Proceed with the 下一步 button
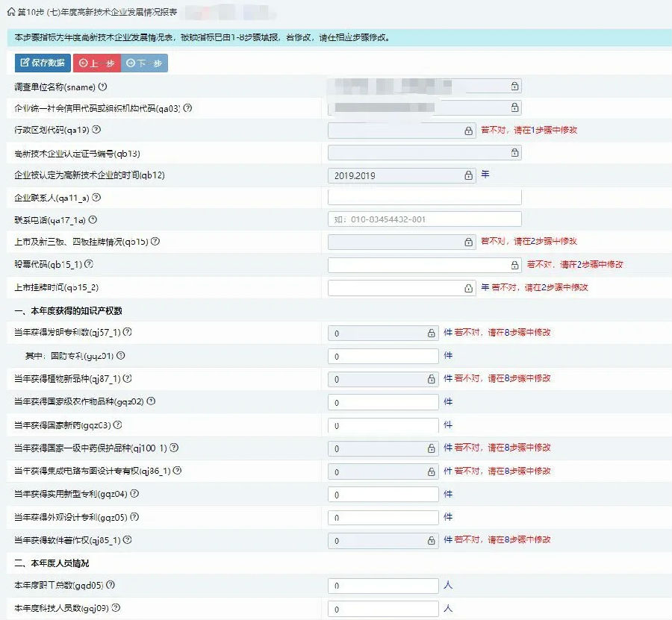The height and width of the screenshot is (620, 672). click(143, 63)
